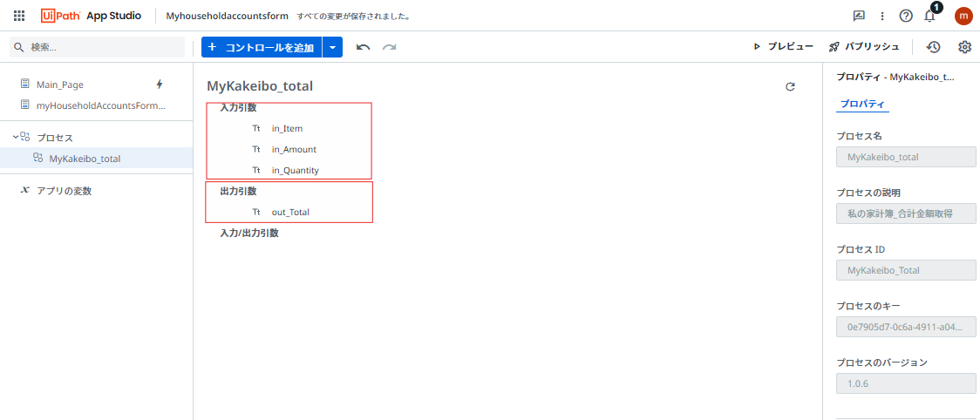Image resolution: width=980 pixels, height=420 pixels.
Task: Click the 入力引数 heading
Action: (239, 107)
